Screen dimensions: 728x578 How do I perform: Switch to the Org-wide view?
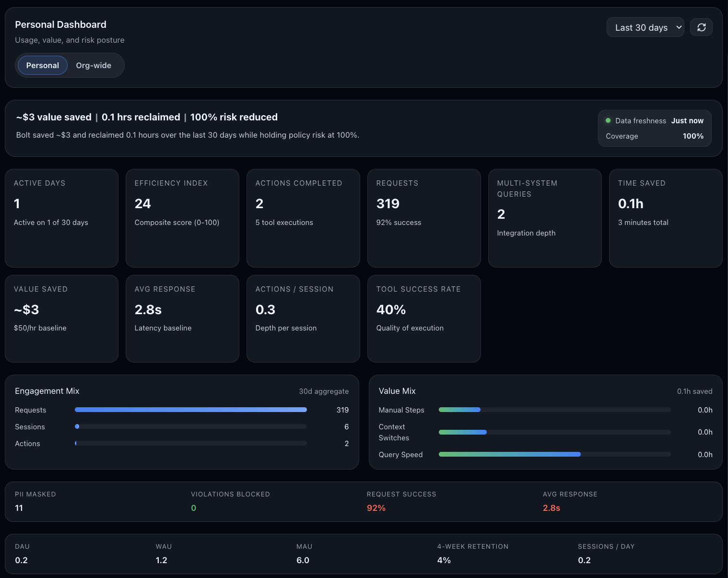coord(94,65)
